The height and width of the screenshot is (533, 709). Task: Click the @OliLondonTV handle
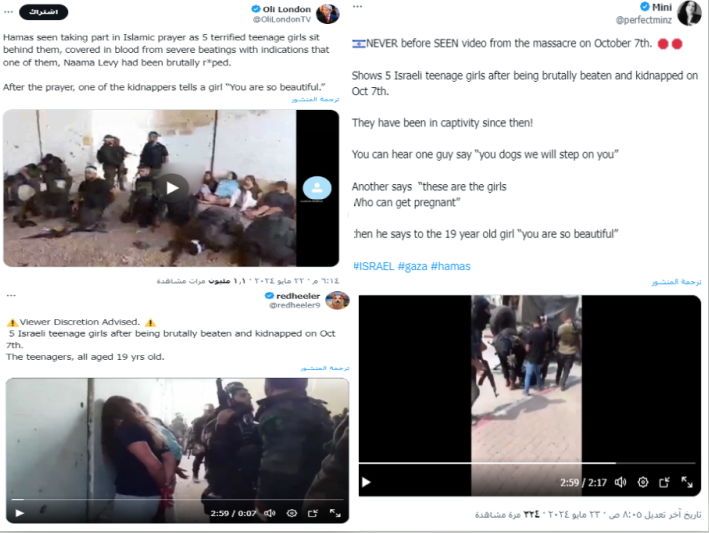pos(282,19)
